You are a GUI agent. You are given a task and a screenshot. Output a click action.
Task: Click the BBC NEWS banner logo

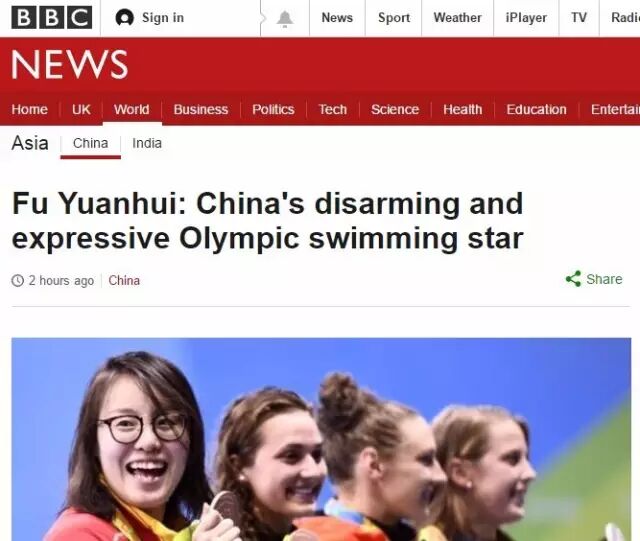coord(69,65)
